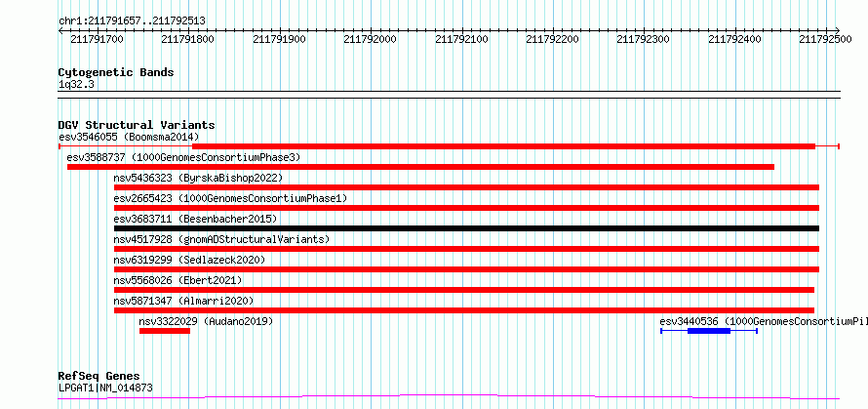Open nsv5436323 (ByrskaBishop2022) variant label

pyautogui.click(x=198, y=178)
